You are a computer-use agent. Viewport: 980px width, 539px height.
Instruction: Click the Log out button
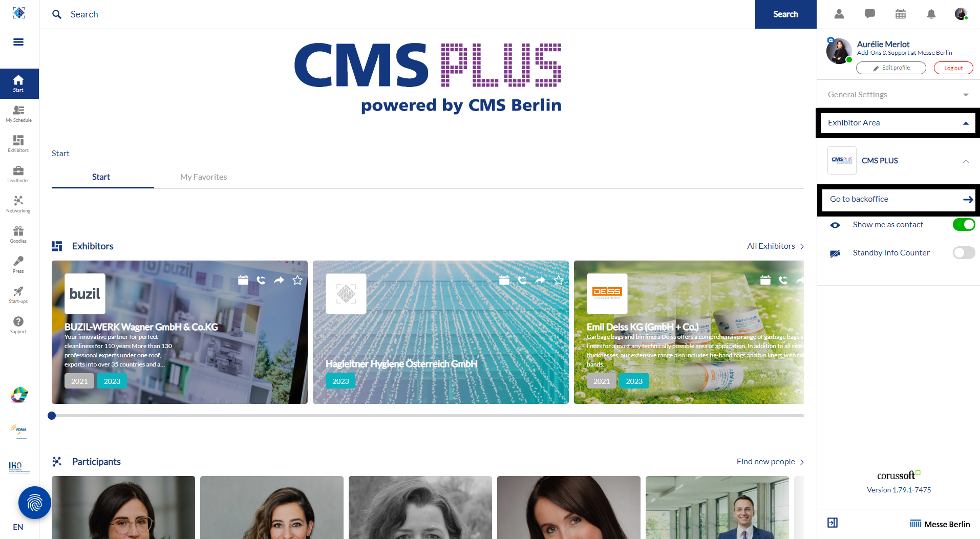tap(953, 68)
